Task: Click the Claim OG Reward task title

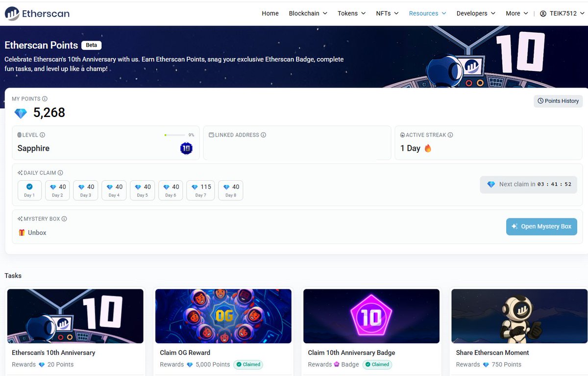Action: pos(185,352)
